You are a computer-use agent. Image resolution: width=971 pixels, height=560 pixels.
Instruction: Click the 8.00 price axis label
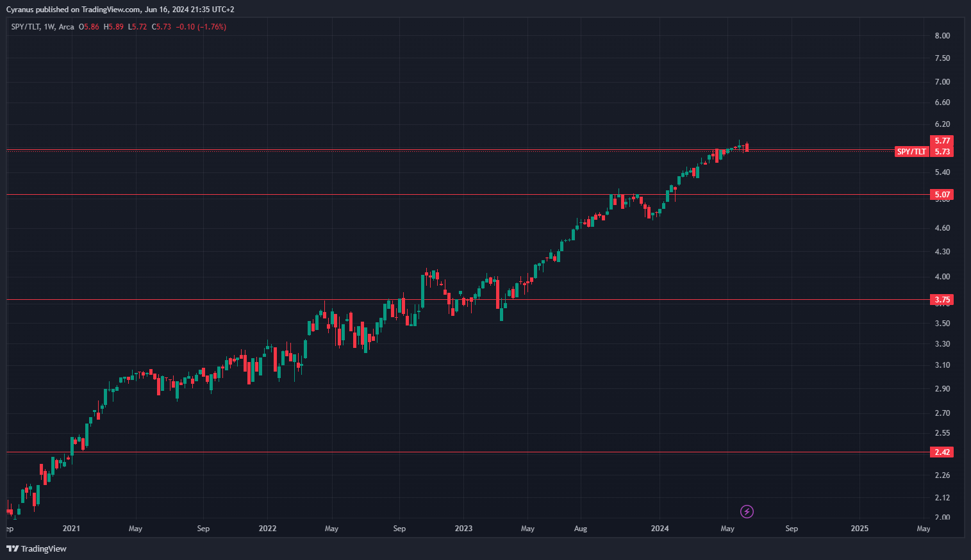942,36
